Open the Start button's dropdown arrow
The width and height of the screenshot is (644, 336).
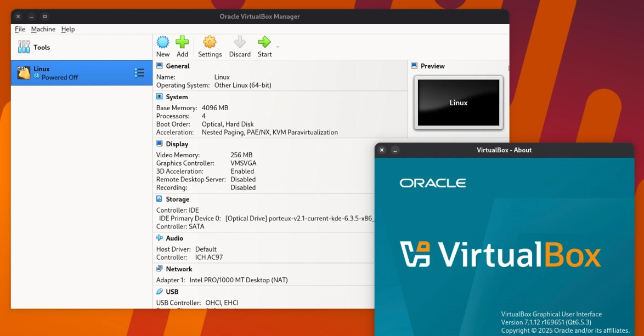278,47
